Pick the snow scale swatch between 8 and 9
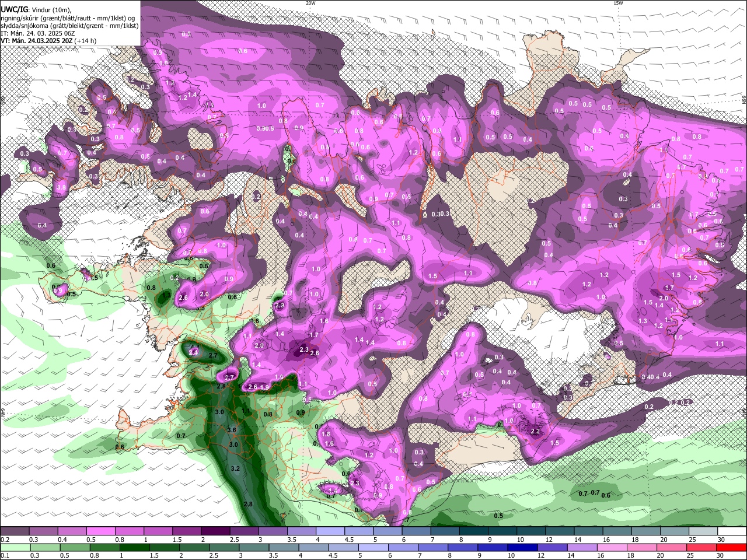747x560 pixels. pos(473,531)
